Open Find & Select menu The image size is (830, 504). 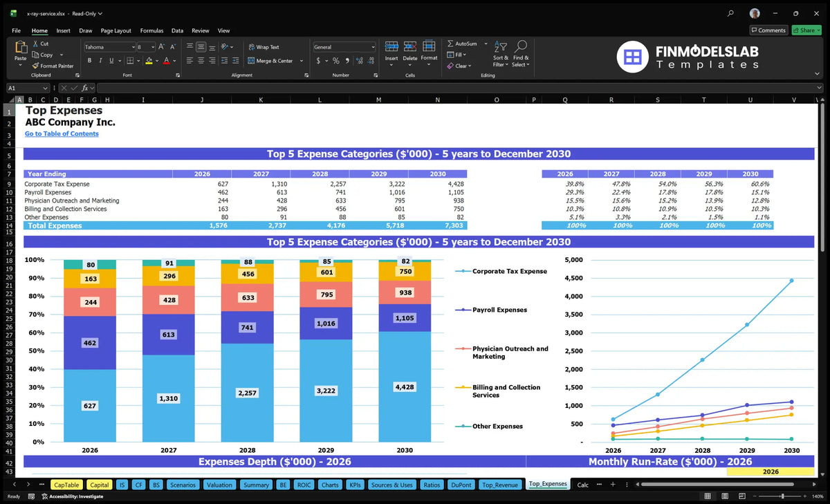(521, 54)
